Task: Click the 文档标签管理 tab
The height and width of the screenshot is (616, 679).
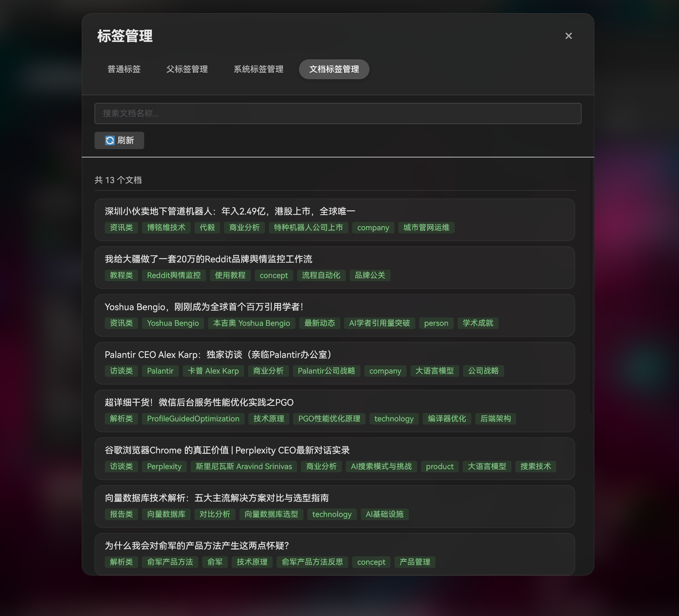Action: (x=334, y=69)
